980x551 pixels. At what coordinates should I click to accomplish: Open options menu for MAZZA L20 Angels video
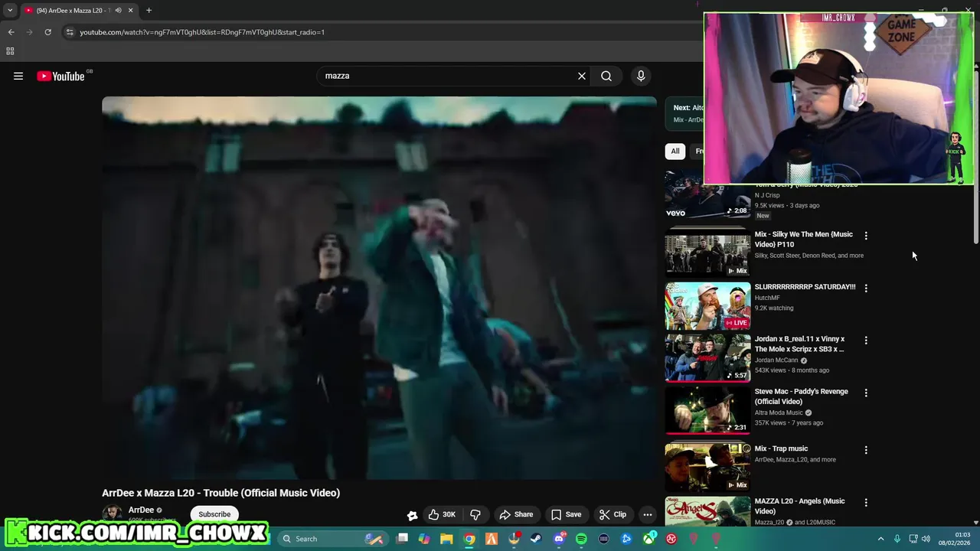tap(866, 503)
